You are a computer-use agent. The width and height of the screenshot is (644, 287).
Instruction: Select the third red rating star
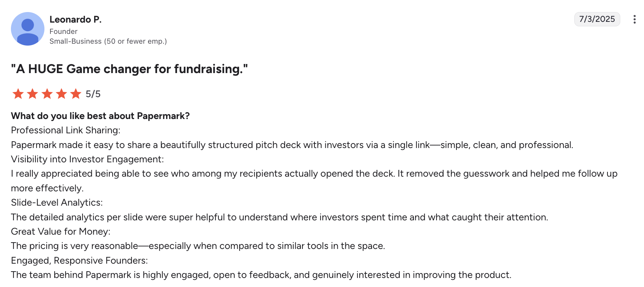47,94
